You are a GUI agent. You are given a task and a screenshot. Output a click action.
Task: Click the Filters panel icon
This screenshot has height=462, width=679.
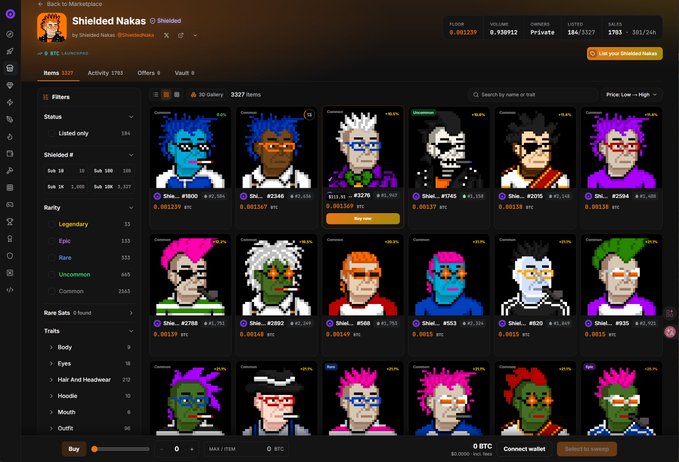[x=45, y=97]
